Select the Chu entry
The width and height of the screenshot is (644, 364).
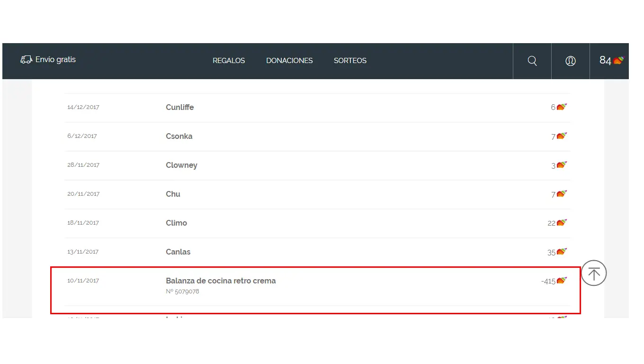pyautogui.click(x=173, y=194)
